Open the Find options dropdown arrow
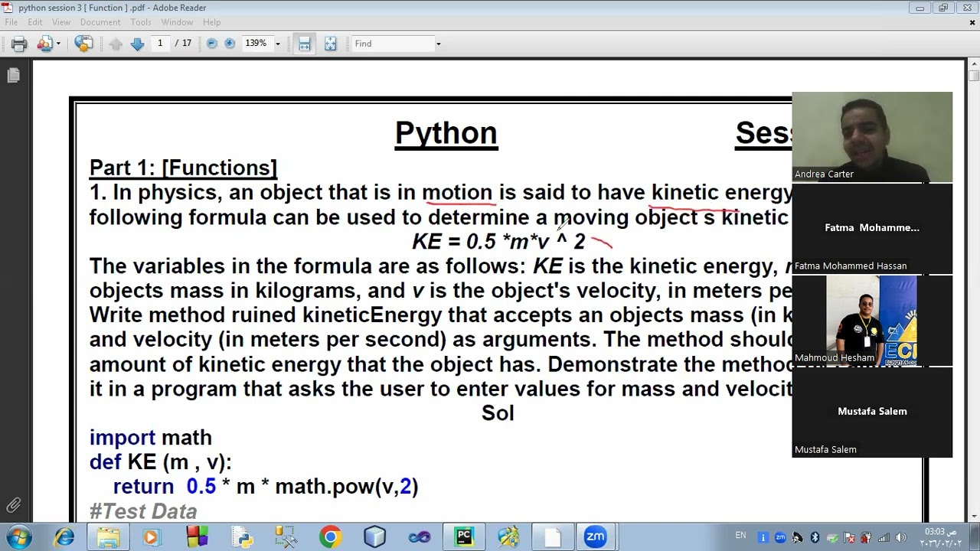This screenshot has height=551, width=980. (x=438, y=44)
